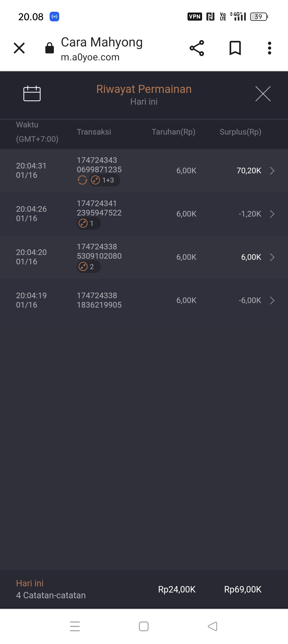Open the calendar date picker icon
The width and height of the screenshot is (288, 644).
pos(32,94)
